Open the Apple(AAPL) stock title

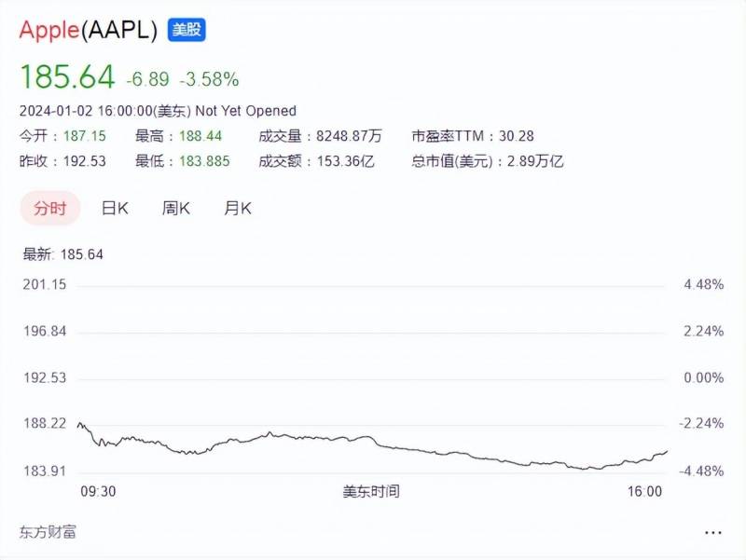88,31
